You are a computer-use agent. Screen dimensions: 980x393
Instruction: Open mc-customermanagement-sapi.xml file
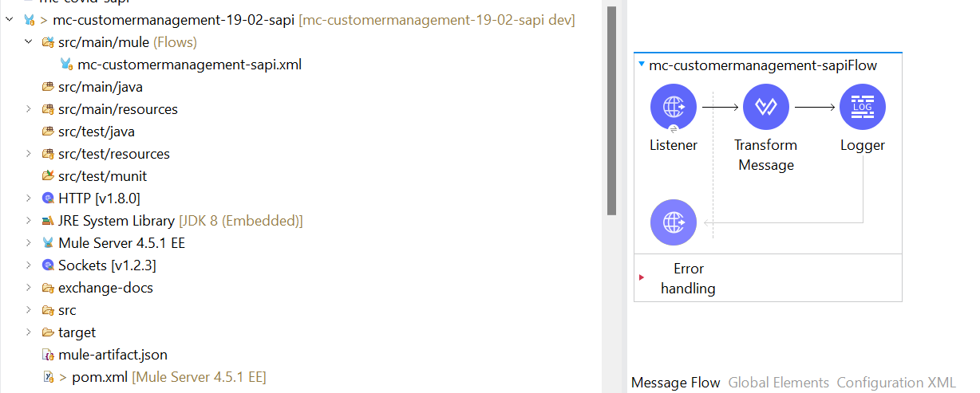(x=189, y=65)
